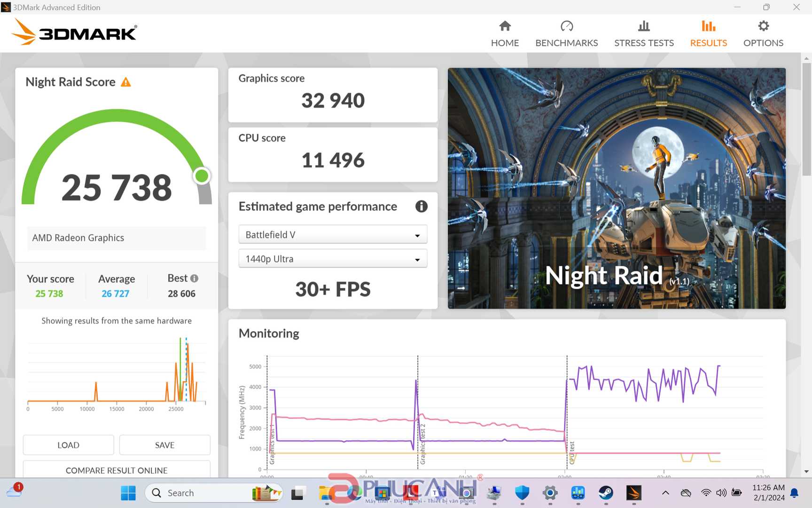Select the RESULTS tab
This screenshot has height=508, width=812.
coord(708,34)
